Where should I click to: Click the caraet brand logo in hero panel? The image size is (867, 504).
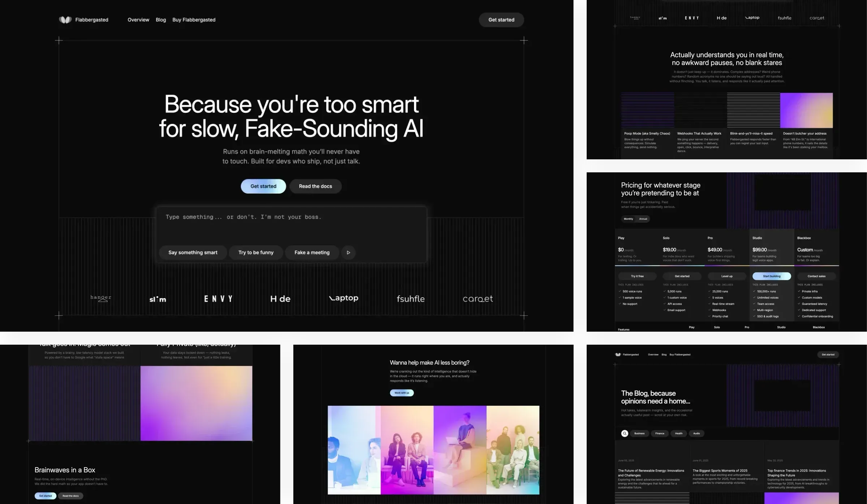click(x=478, y=299)
